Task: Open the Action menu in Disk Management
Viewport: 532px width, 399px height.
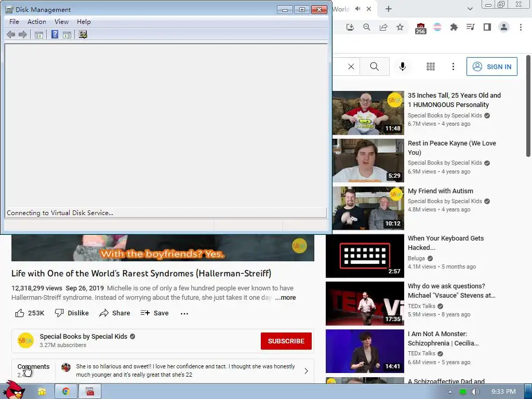Action: [x=37, y=22]
